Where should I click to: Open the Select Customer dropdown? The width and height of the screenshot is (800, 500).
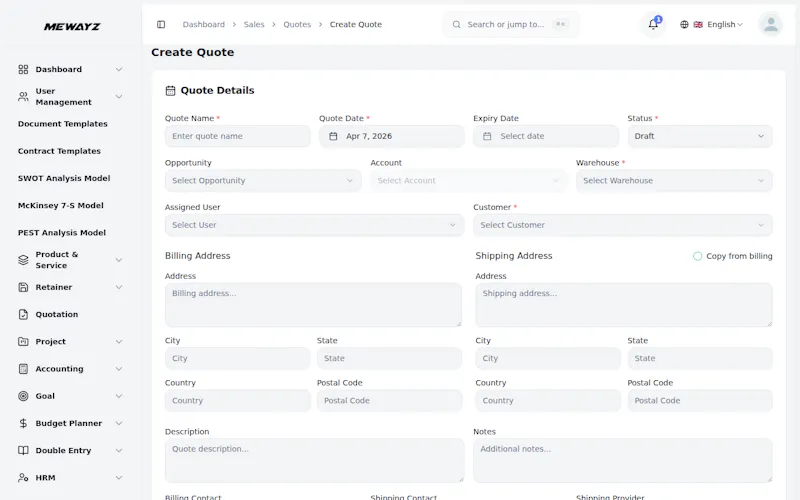(622, 225)
